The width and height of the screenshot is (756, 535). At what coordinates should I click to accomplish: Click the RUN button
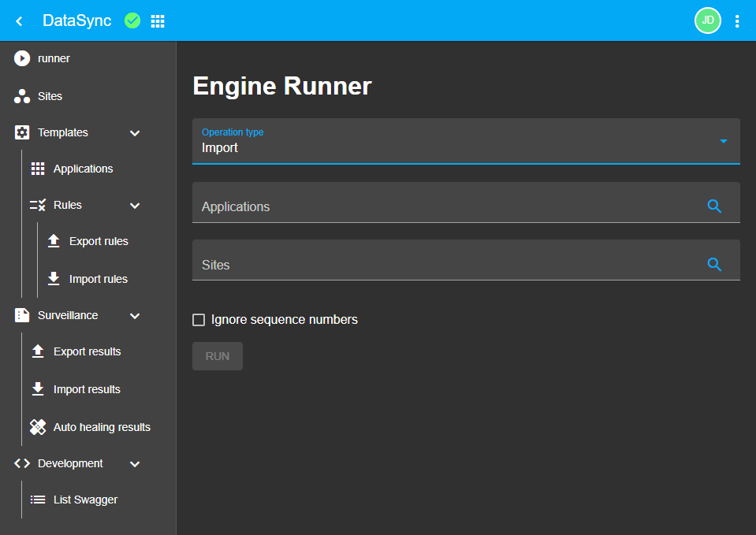(218, 356)
